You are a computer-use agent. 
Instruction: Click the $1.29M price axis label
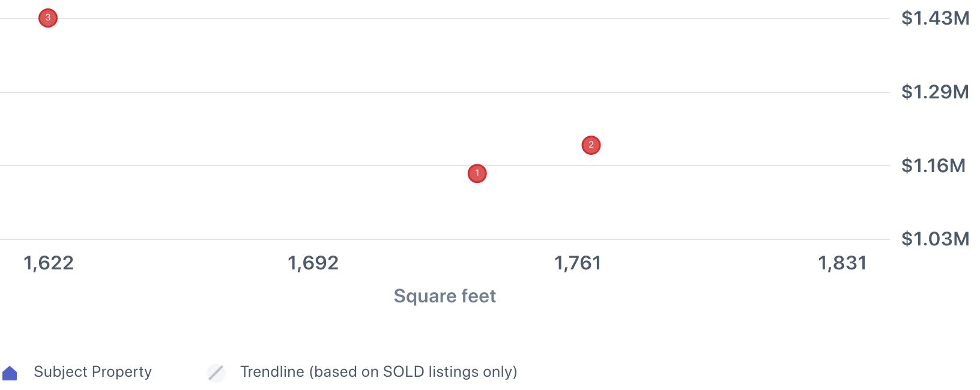coord(935,92)
